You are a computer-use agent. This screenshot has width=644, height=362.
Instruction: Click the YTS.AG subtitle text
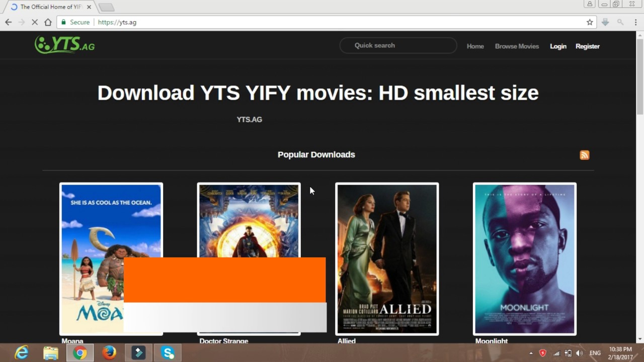250,119
